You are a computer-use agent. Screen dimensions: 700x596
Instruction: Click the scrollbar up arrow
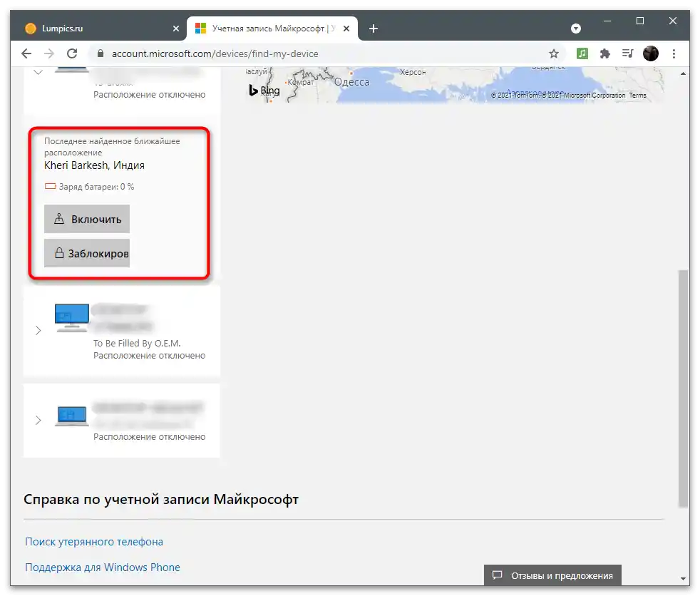tap(683, 73)
